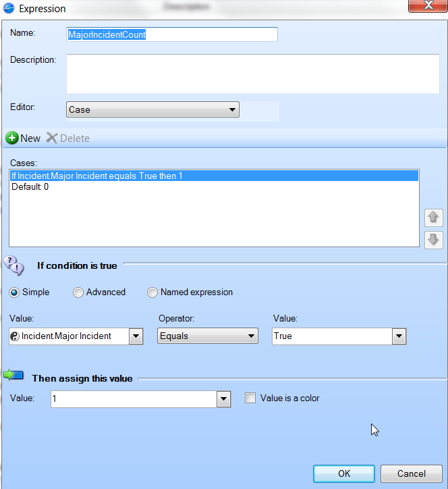Viewport: 448px width, 489px height.
Task: Click the green New case icon
Action: 12,138
